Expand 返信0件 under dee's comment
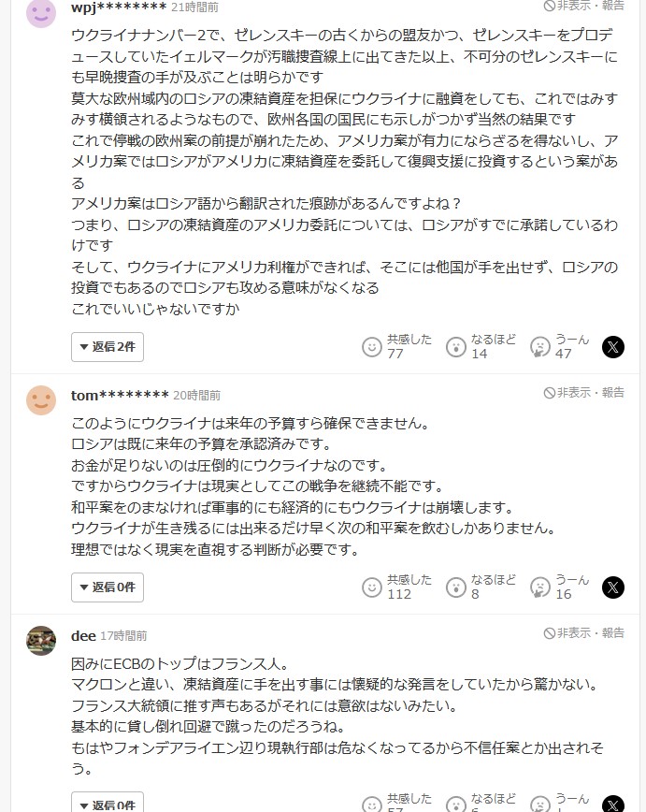This screenshot has height=812, width=646. click(108, 804)
